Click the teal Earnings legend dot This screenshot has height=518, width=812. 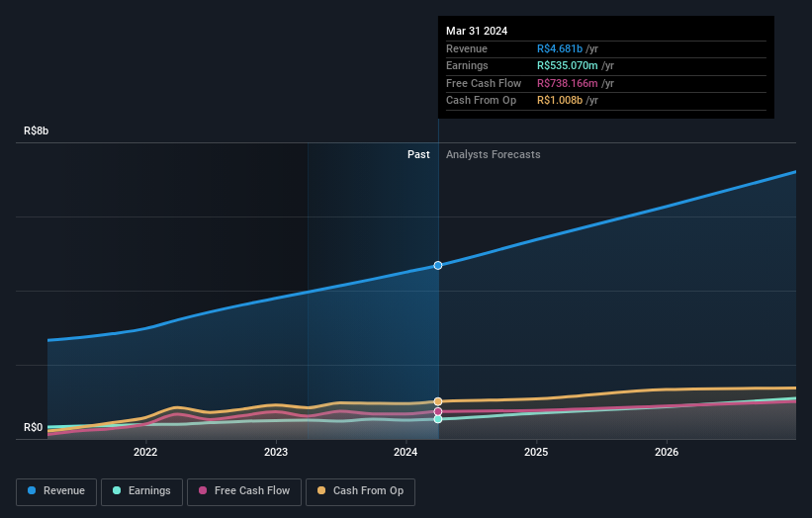(117, 490)
